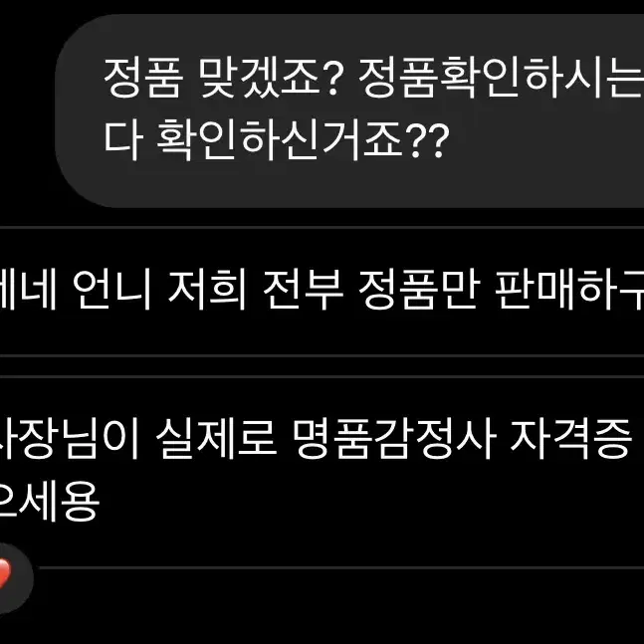This screenshot has width=644, height=644.
Task: Click the word '확인하신거죠' in the gray bubble
Action: click(280, 139)
